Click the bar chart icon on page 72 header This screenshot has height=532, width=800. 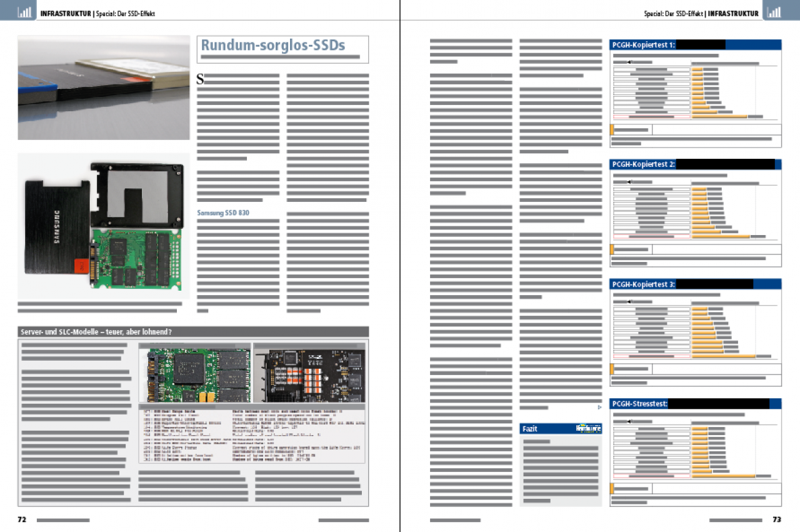click(24, 11)
